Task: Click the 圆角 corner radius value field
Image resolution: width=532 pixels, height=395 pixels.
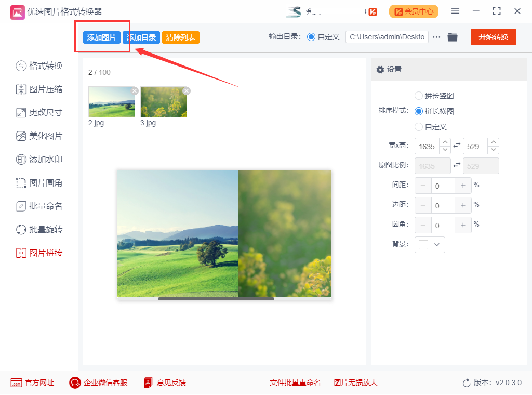Action: (443, 225)
